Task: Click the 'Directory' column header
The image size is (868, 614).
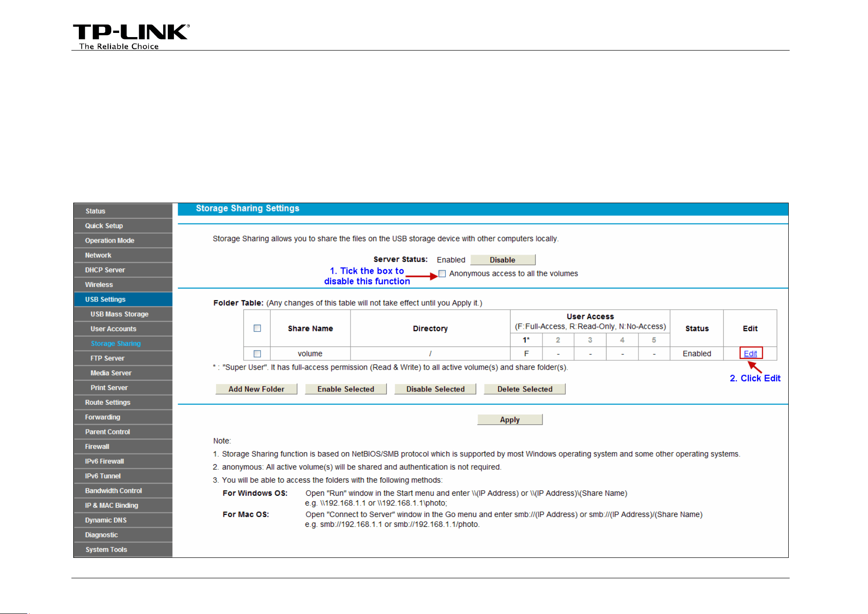Action: tap(430, 328)
